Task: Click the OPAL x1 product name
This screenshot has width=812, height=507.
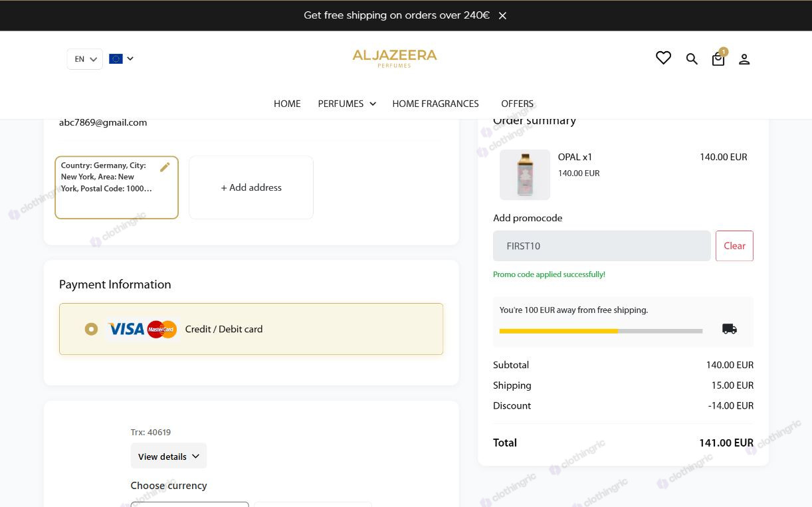Action: 575,157
